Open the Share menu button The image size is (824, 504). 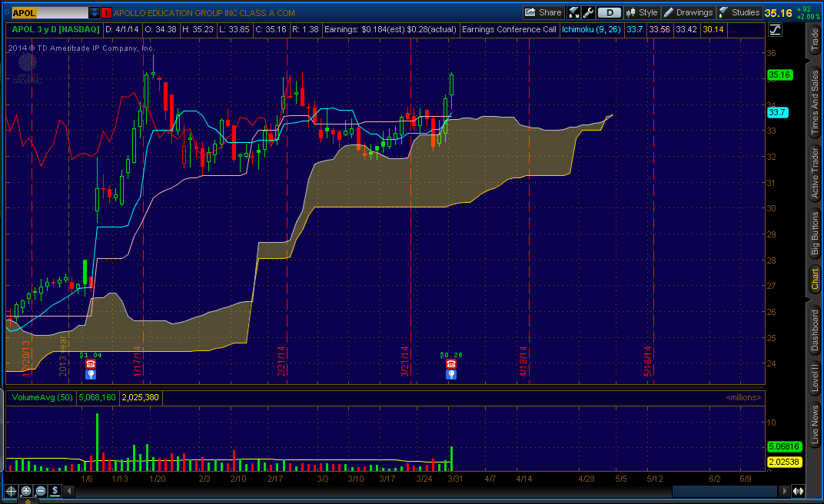(x=543, y=12)
